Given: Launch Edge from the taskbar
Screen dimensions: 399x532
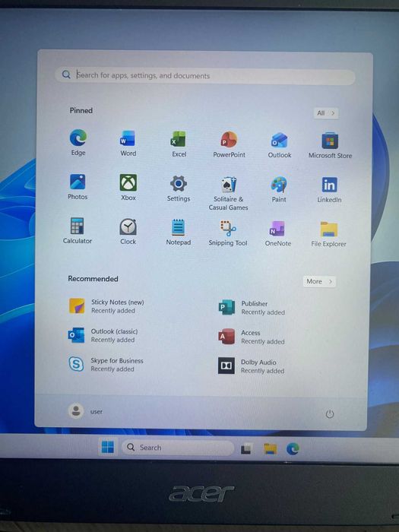Looking at the screenshot, I should [293, 449].
